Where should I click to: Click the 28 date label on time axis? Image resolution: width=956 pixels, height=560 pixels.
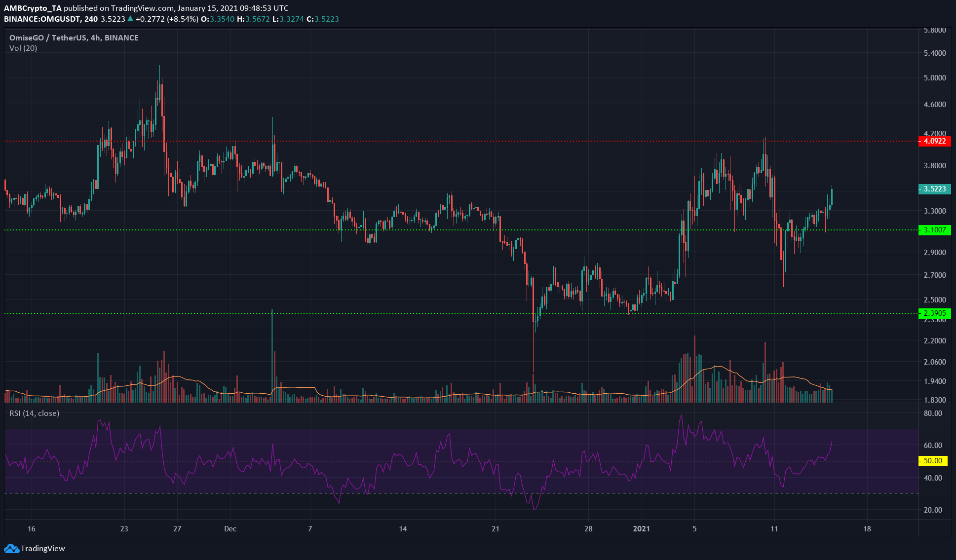(588, 529)
